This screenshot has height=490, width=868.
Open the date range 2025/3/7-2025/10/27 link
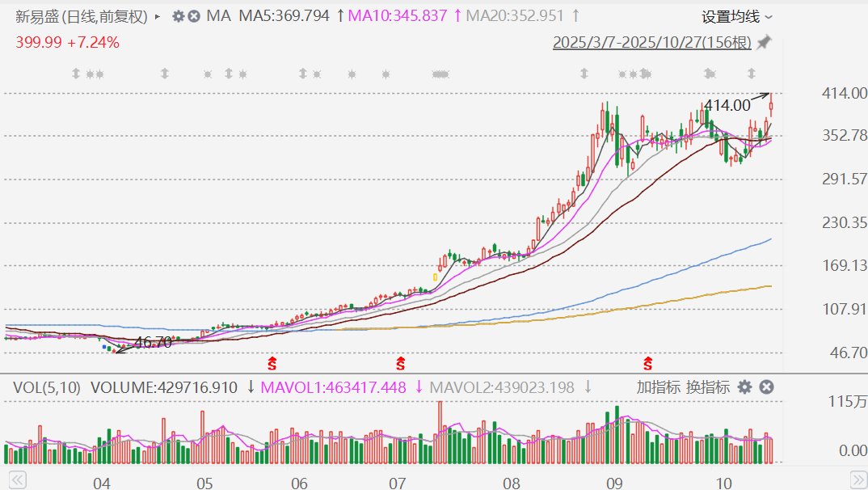pyautogui.click(x=651, y=42)
